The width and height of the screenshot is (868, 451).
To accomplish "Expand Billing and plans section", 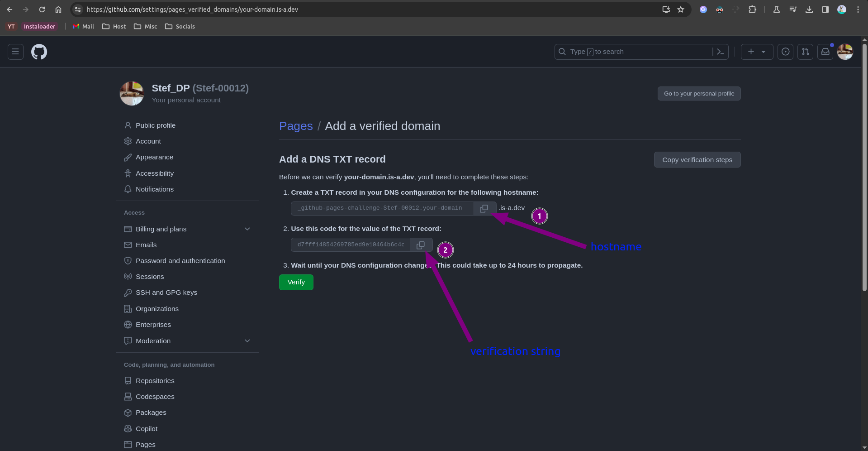I will [x=247, y=229].
